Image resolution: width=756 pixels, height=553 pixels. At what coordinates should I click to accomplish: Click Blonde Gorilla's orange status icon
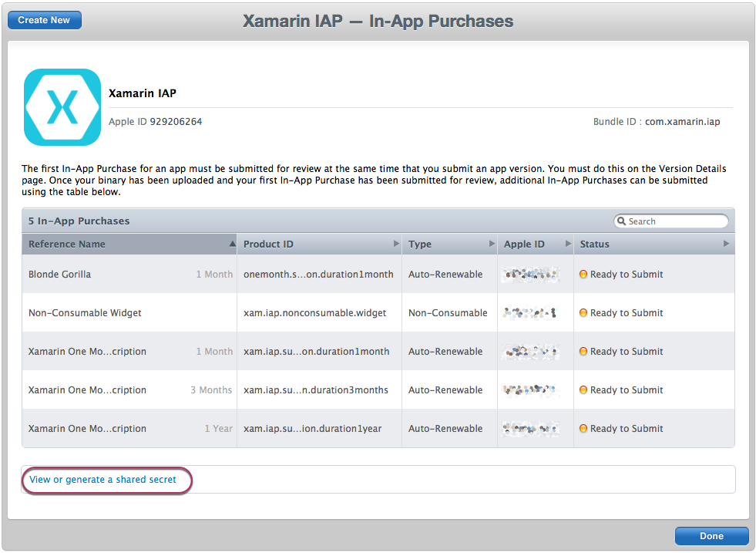click(x=583, y=275)
